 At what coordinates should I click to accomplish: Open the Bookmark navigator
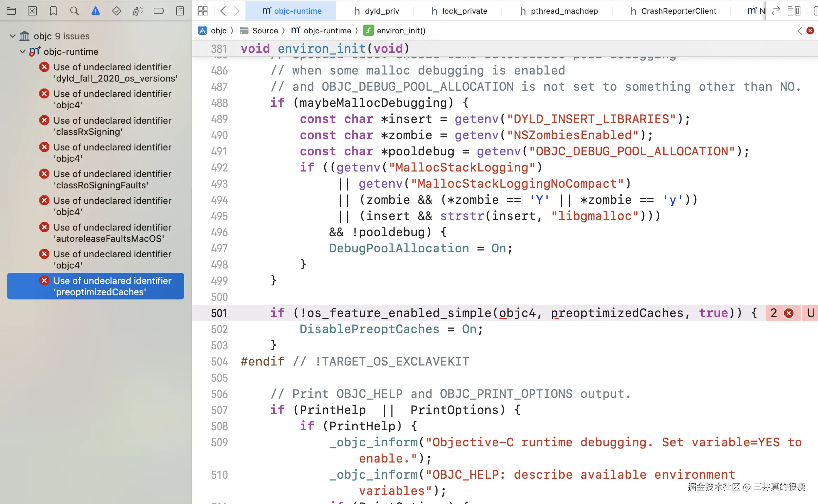[x=53, y=11]
